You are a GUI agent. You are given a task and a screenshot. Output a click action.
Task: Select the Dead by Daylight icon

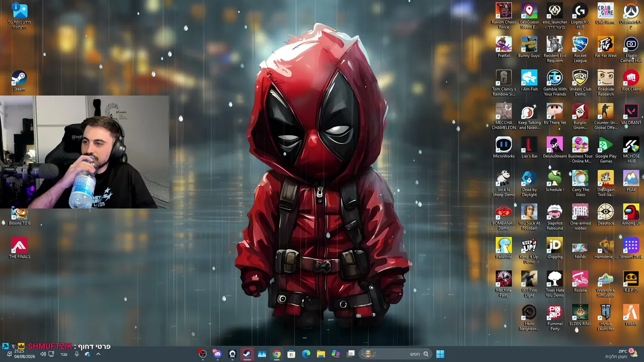(529, 184)
